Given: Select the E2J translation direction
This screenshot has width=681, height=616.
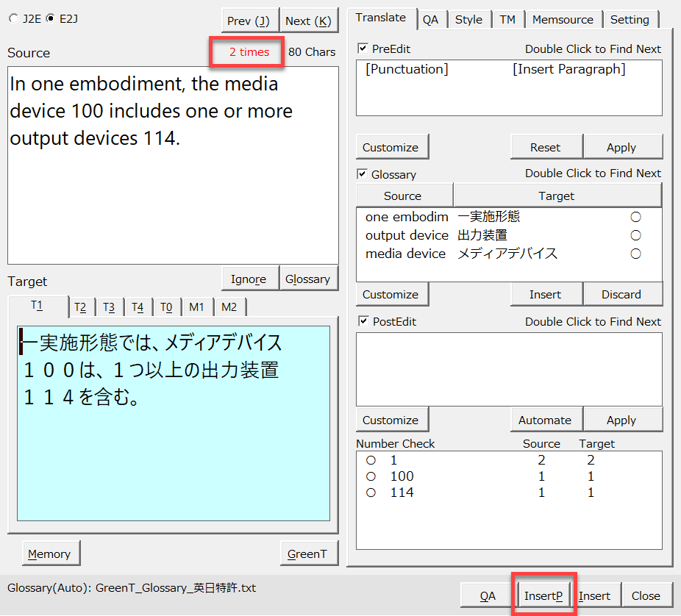Looking at the screenshot, I should tap(51, 19).
